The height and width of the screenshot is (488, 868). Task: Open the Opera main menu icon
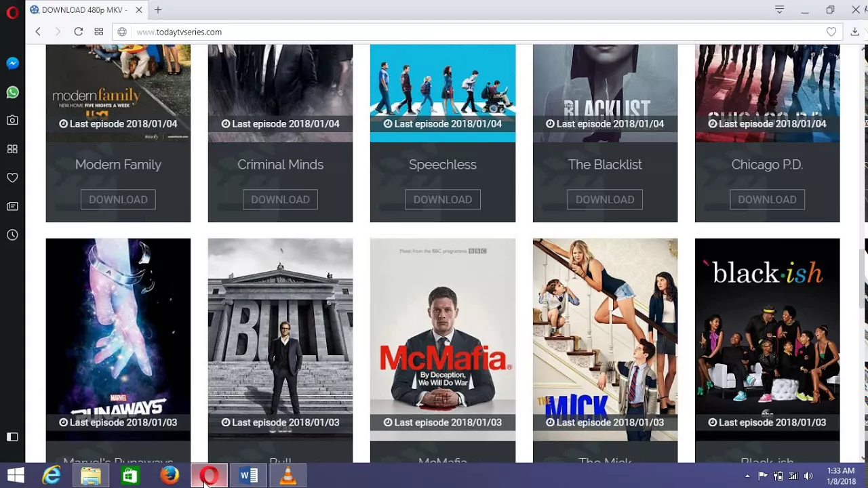[x=12, y=12]
